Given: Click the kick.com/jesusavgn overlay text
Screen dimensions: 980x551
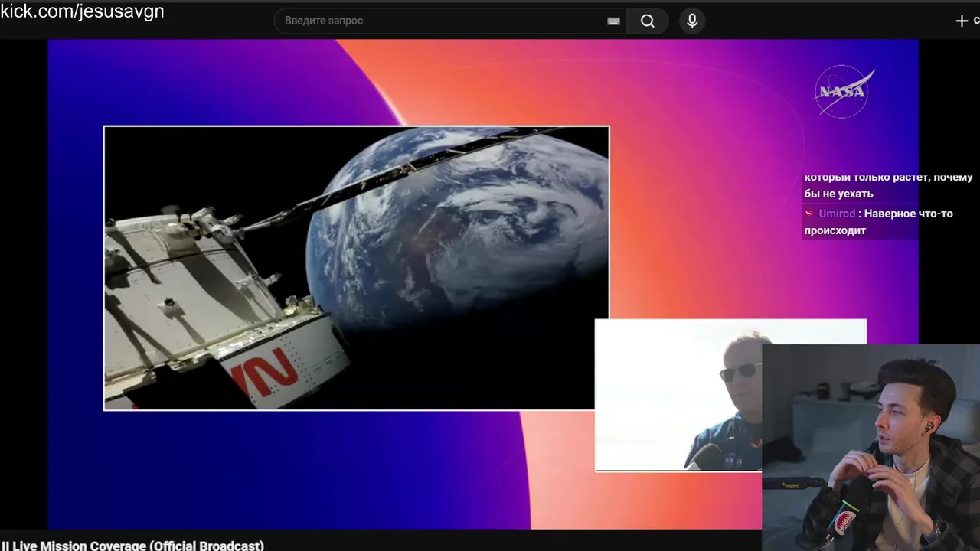Looking at the screenshot, I should click(82, 11).
